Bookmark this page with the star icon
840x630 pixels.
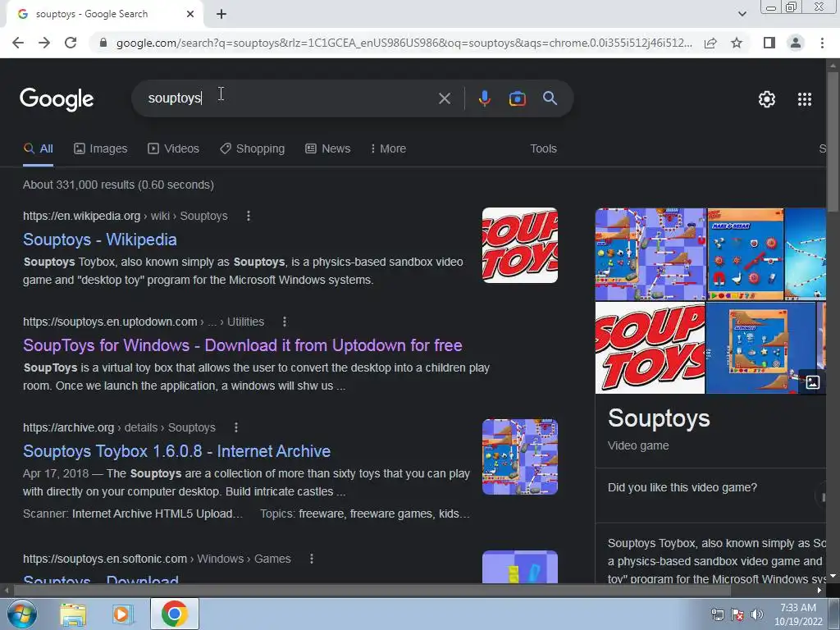(737, 43)
